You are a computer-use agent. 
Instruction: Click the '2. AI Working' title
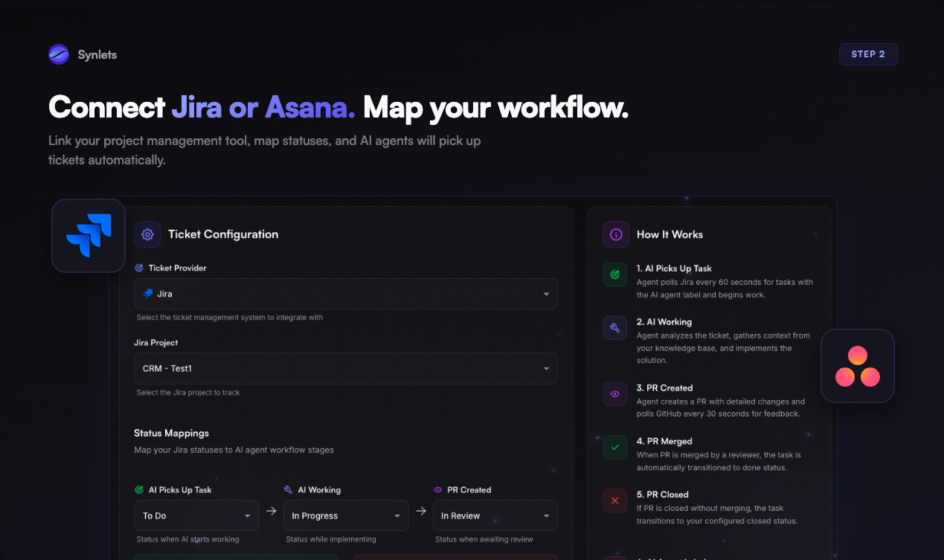coord(664,322)
